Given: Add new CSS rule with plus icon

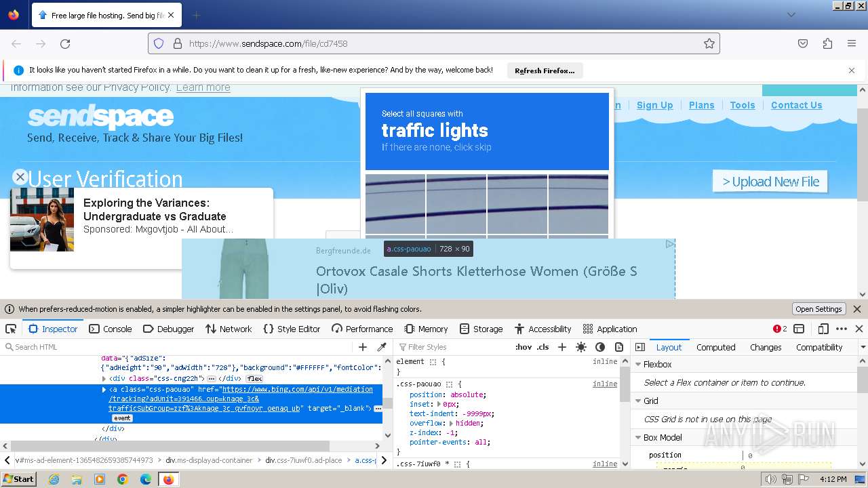Looking at the screenshot, I should [x=561, y=347].
